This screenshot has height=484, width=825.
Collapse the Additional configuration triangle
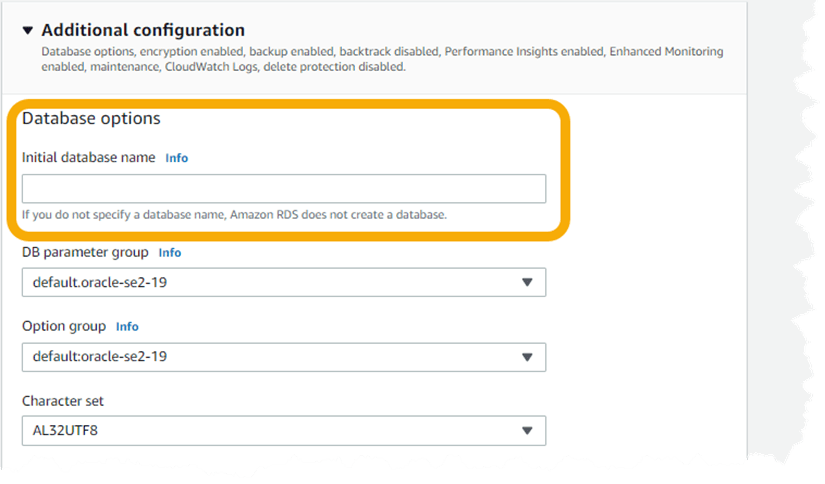pos(28,31)
